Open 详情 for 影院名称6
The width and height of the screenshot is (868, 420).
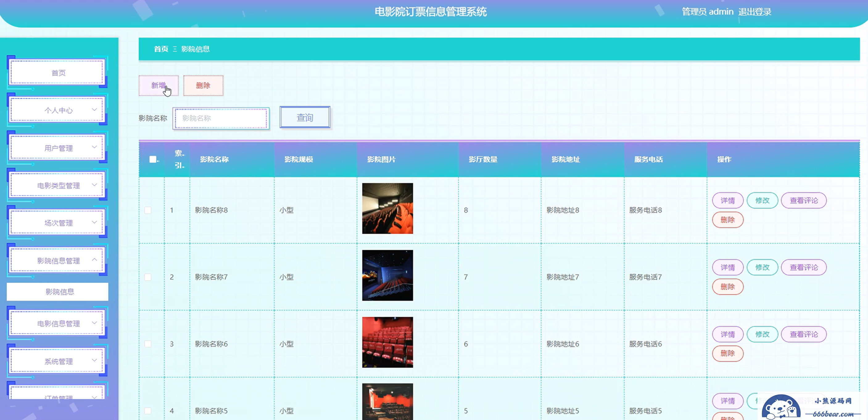point(728,334)
